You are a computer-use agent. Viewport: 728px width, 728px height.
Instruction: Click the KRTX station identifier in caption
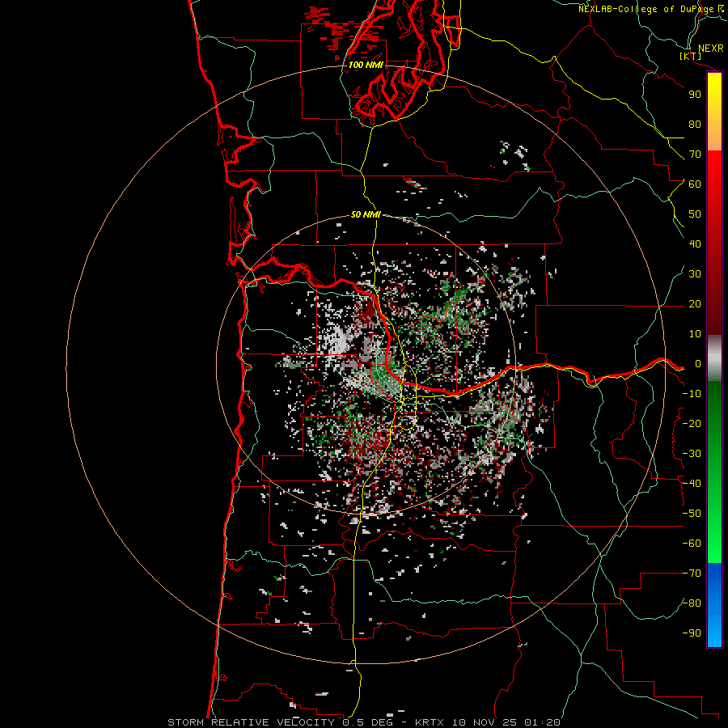[430, 722]
